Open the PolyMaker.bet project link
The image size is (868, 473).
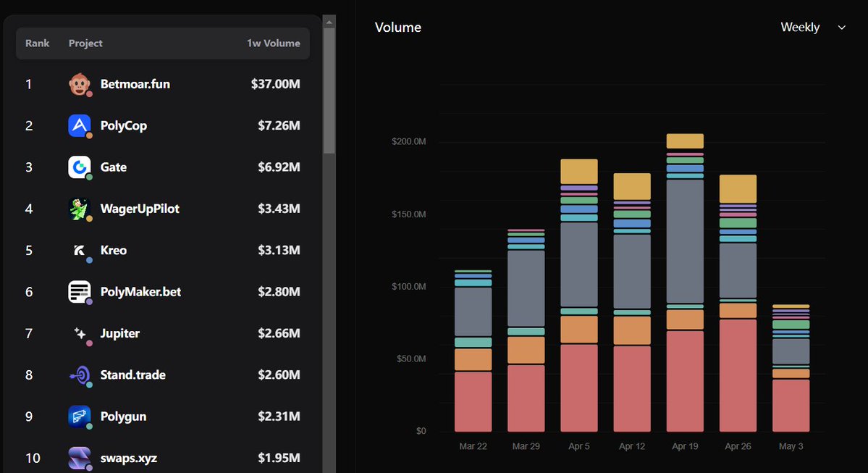pos(140,292)
